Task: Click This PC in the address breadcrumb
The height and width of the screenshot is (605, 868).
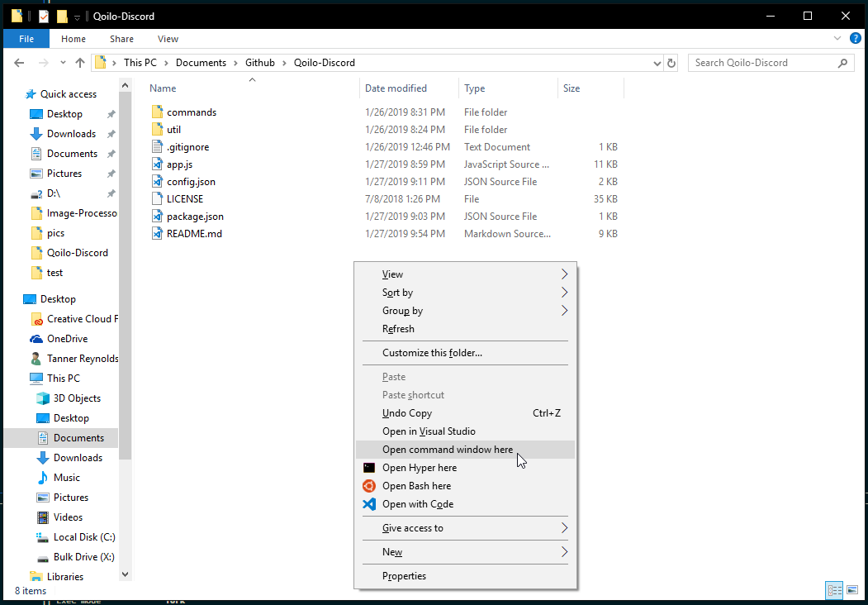Action: 140,63
